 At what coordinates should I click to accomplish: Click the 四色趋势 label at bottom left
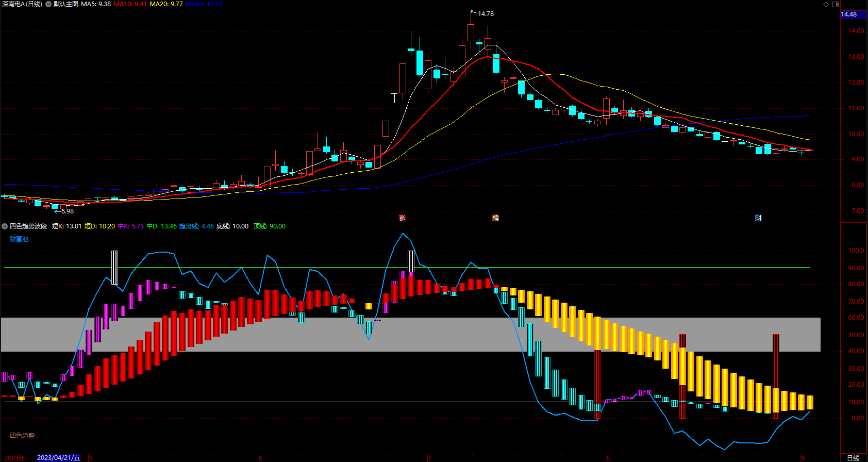pos(22,436)
